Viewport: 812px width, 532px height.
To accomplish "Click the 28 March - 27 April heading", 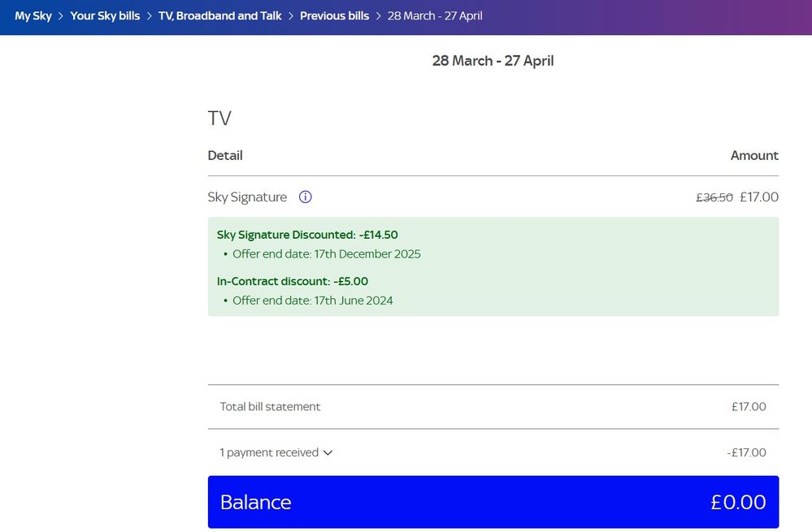I will point(493,61).
